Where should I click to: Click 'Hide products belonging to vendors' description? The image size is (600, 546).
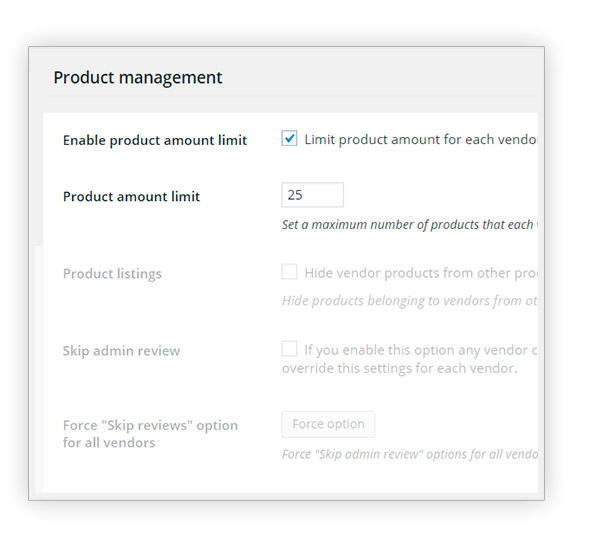(x=410, y=301)
